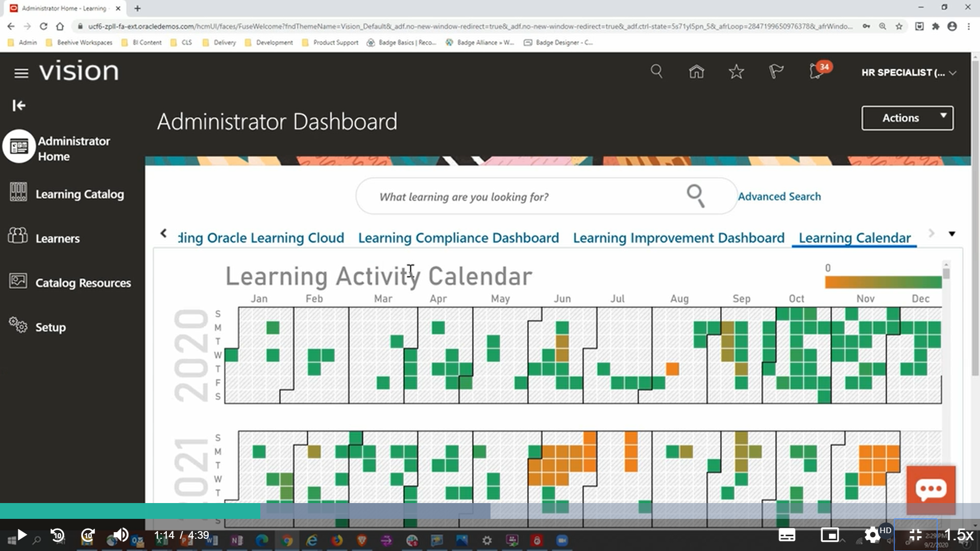Screen dimensions: 980x551
Task: Click the Setup gear in the sidebar
Action: pyautogui.click(x=17, y=325)
